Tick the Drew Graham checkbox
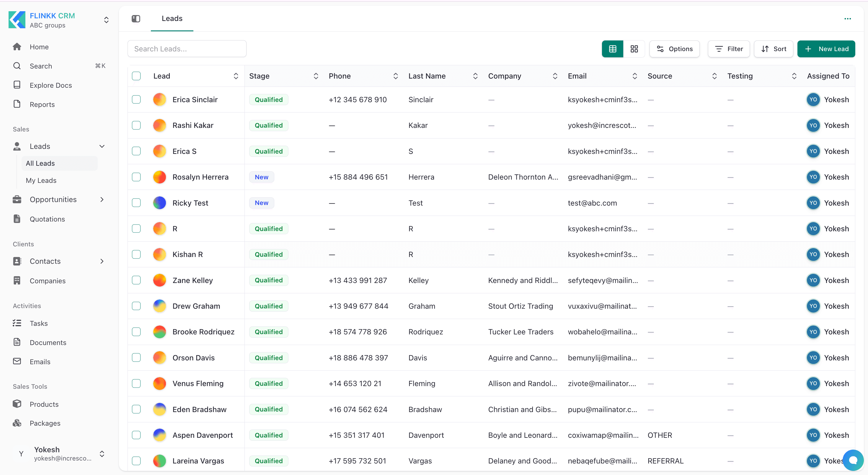This screenshot has width=868, height=475. [x=136, y=306]
